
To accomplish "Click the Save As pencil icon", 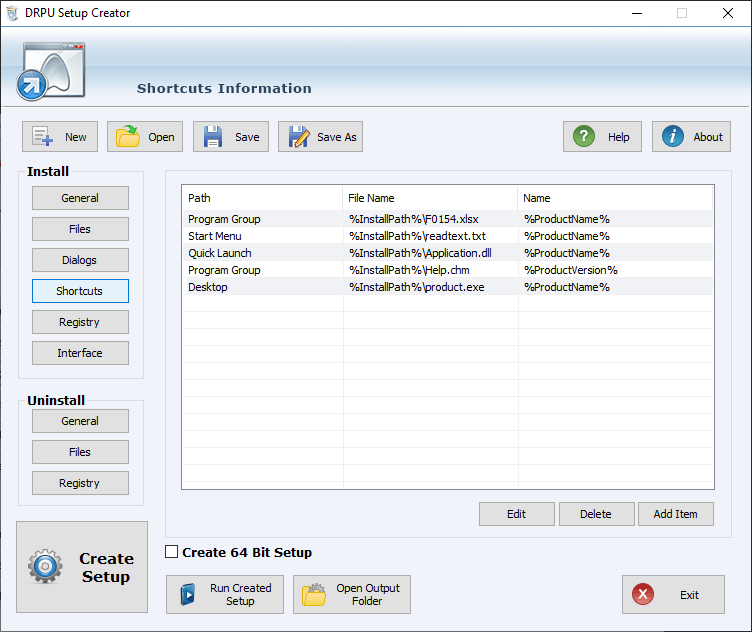I will (x=299, y=137).
